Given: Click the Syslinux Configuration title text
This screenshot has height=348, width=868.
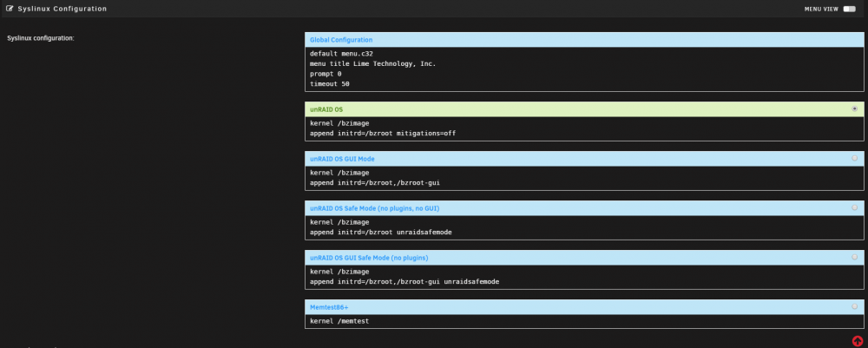Looking at the screenshot, I should pos(62,9).
